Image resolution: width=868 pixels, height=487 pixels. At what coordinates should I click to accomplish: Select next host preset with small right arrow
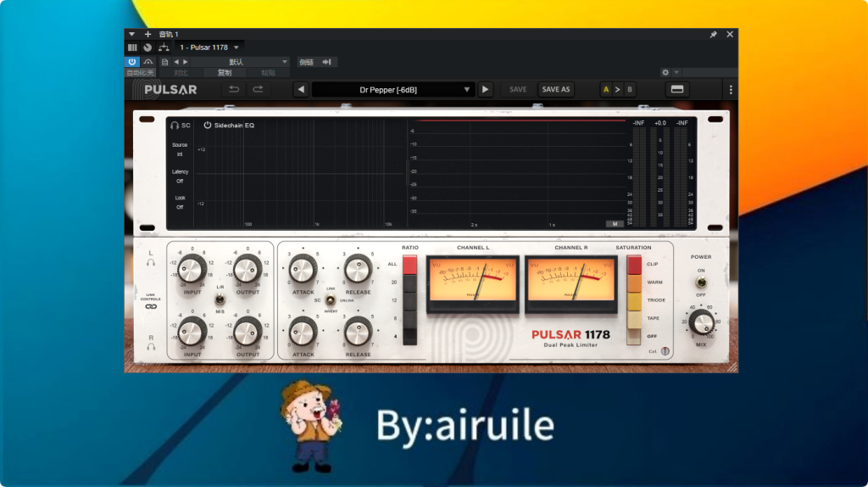186,62
